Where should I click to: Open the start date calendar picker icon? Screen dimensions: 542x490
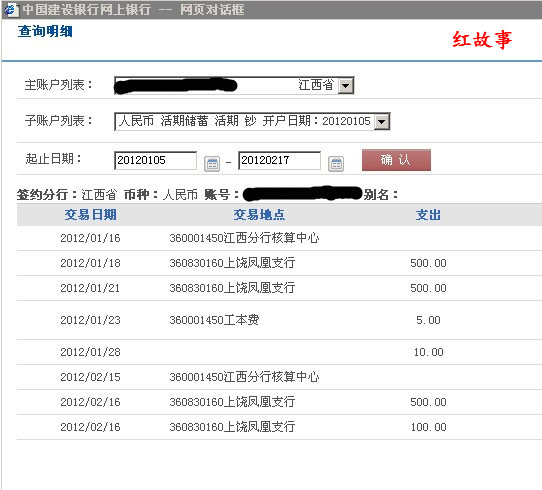click(212, 163)
